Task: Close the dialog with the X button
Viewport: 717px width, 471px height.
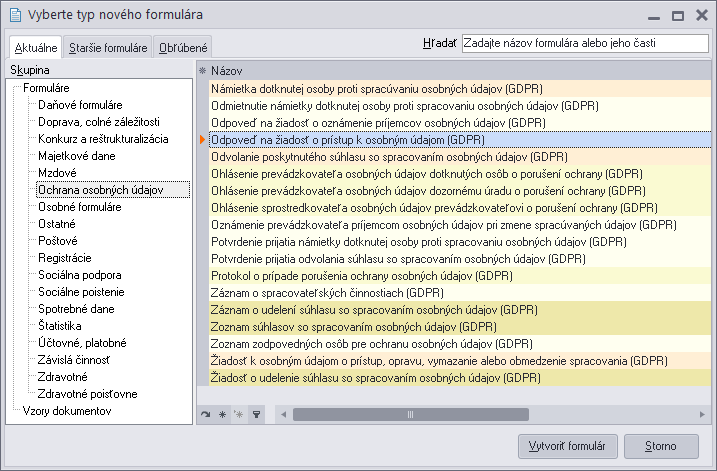Action: coord(701,16)
